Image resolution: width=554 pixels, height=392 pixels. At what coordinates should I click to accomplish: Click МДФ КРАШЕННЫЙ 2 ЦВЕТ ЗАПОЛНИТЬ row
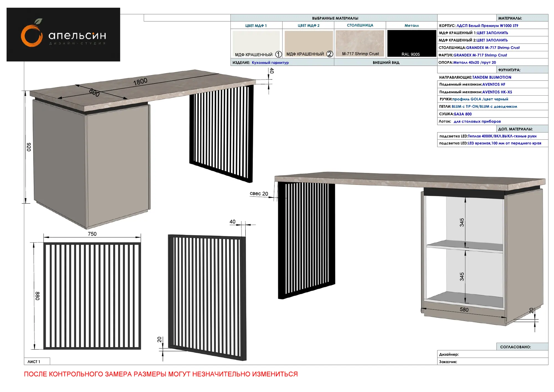tap(493, 40)
